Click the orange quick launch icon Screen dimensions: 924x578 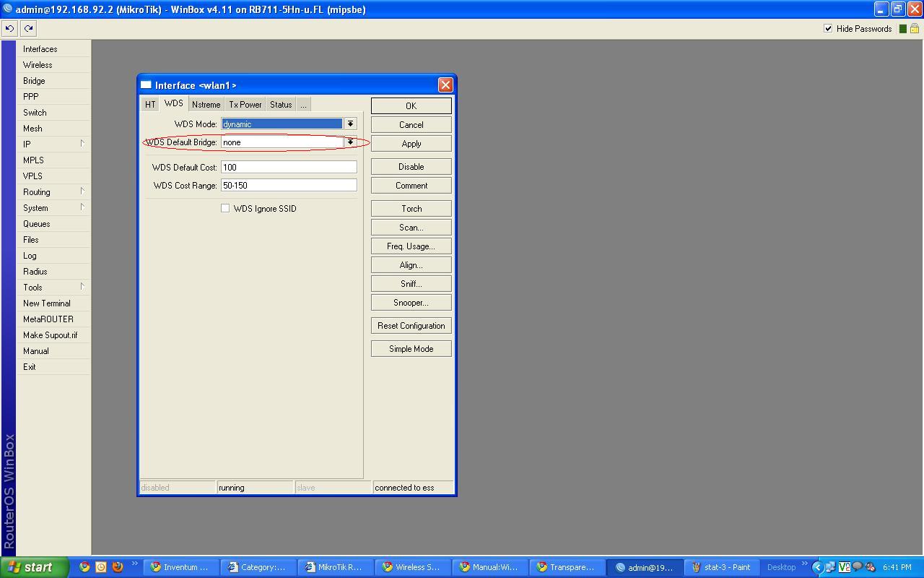point(101,567)
